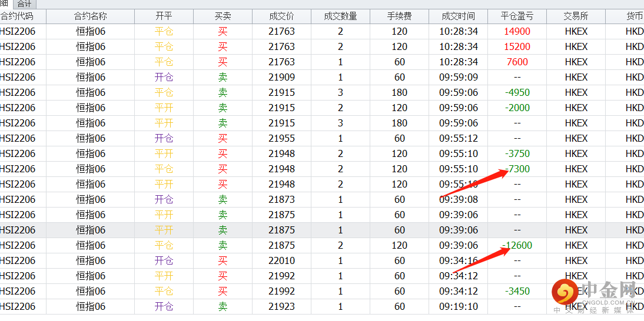Image resolution: width=644 pixels, height=321 pixels.
Task: Select the -7300 loss cell
Action: (x=517, y=169)
